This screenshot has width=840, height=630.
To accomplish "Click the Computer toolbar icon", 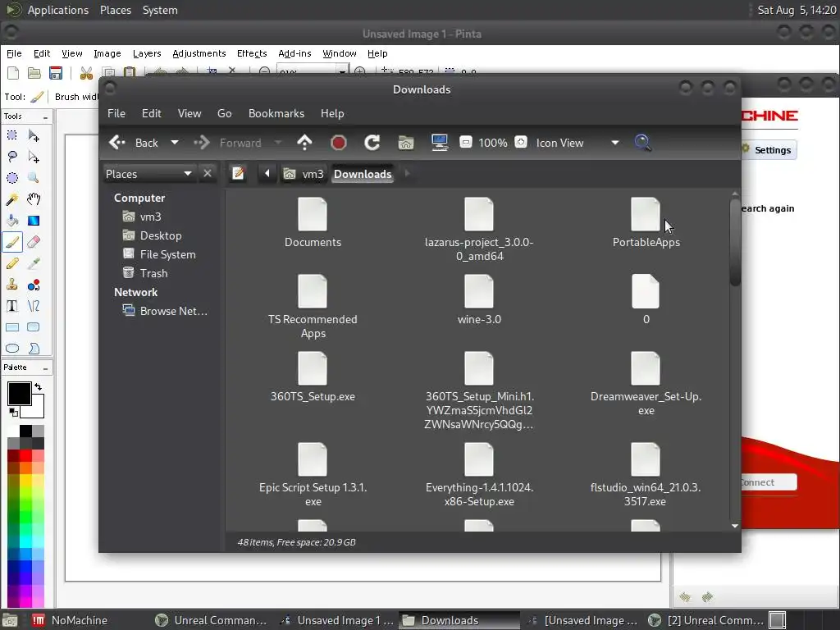I will click(440, 143).
